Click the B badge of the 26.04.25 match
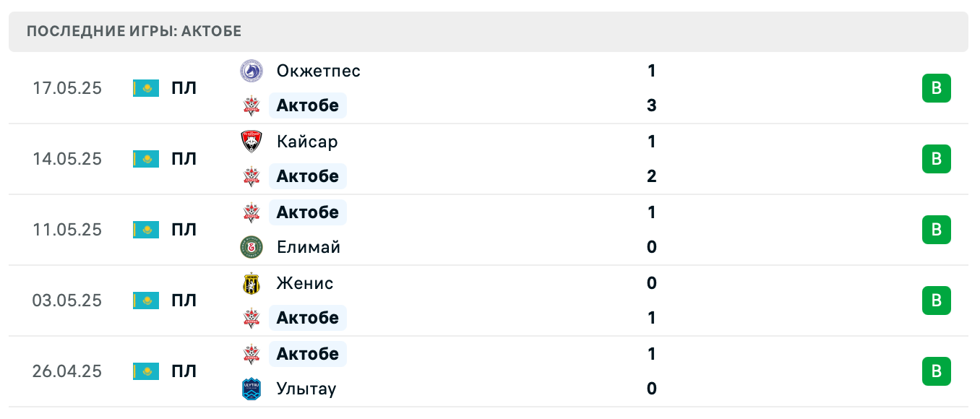The height and width of the screenshot is (419, 980). click(x=937, y=371)
